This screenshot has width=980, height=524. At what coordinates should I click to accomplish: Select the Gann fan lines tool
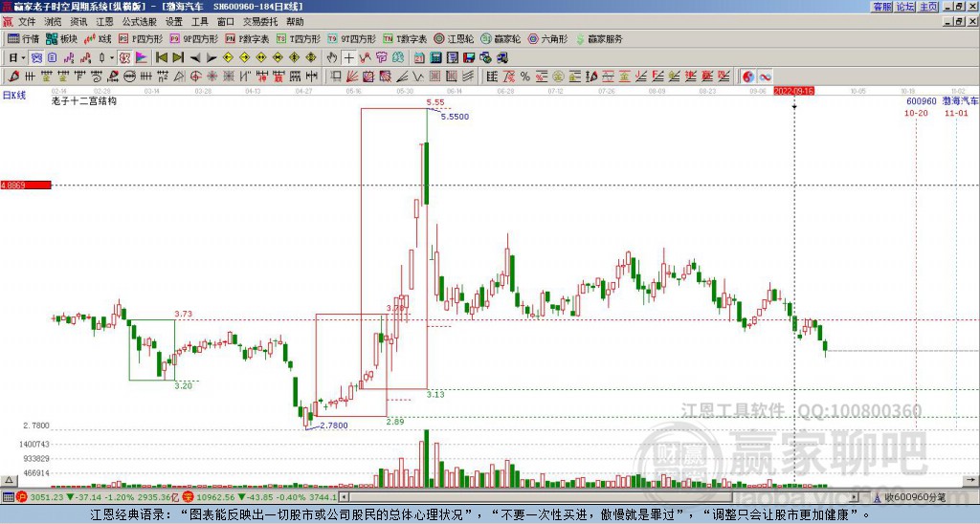(x=351, y=76)
